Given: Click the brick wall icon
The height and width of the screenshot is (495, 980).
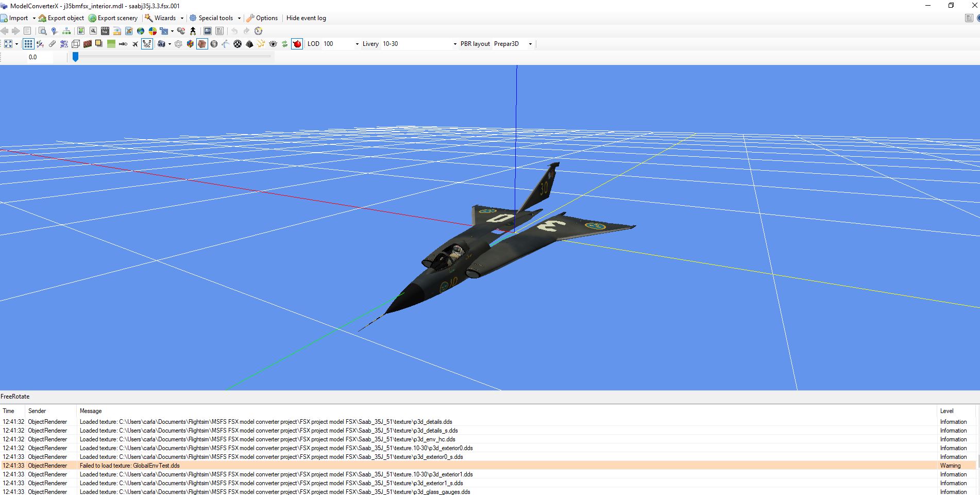Looking at the screenshot, I should pos(87,44).
